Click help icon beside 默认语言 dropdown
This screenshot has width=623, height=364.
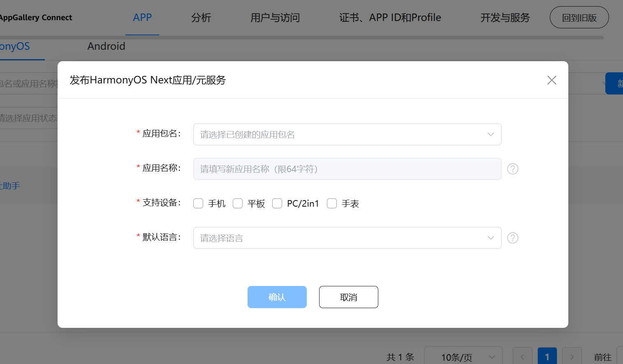pyautogui.click(x=512, y=238)
